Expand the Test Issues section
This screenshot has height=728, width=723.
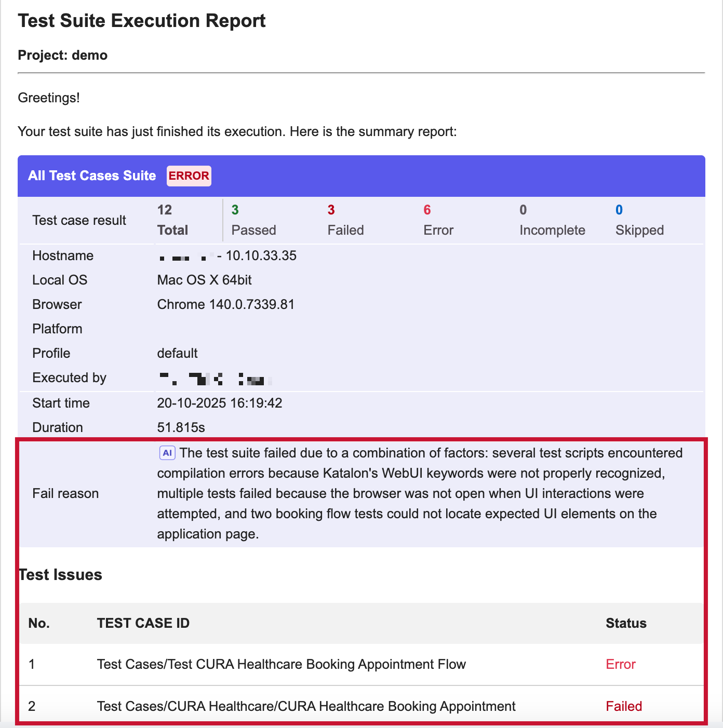pos(61,575)
